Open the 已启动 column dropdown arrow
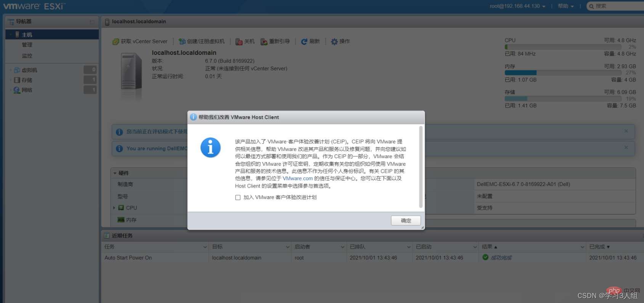The image size is (644, 303). [475, 247]
